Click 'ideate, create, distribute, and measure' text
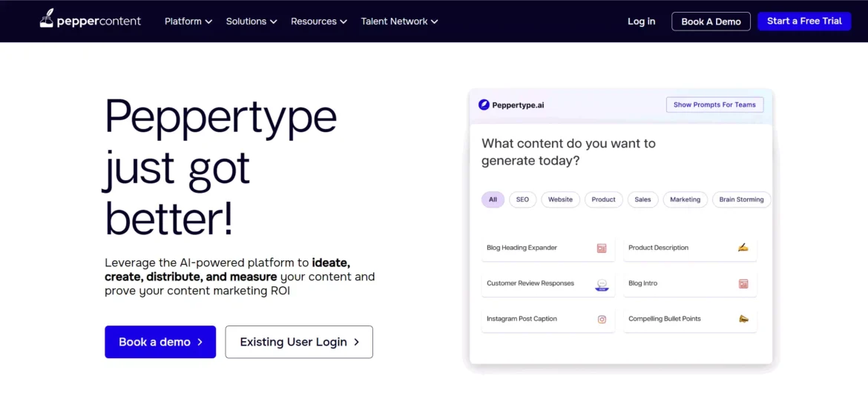Screen dimensions: 868x396 point(227,269)
